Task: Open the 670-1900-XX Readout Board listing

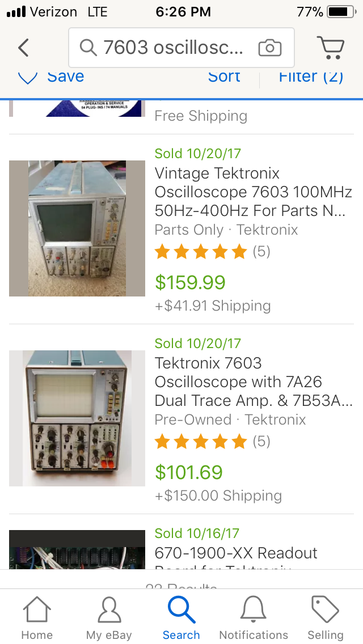Action: point(236,553)
